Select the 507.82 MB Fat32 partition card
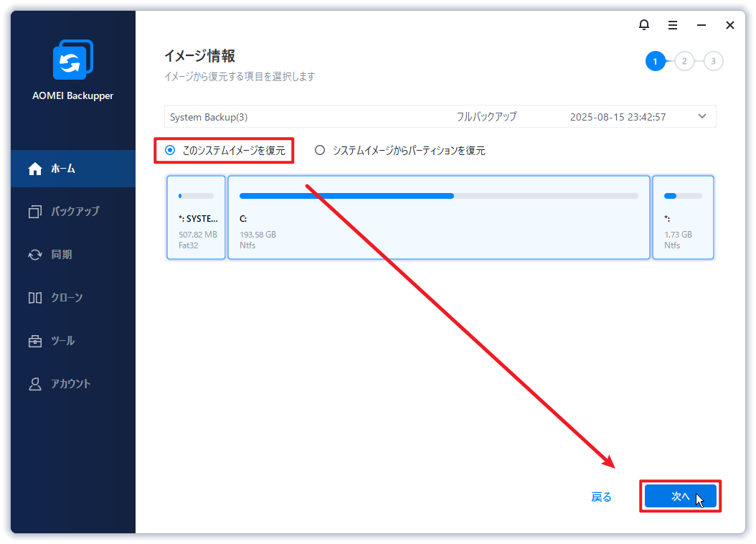 point(197,217)
